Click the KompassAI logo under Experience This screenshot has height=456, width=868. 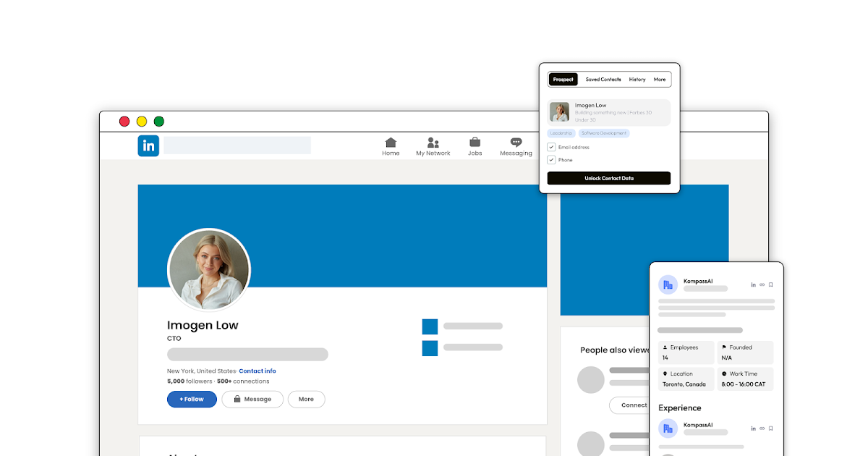tap(668, 428)
